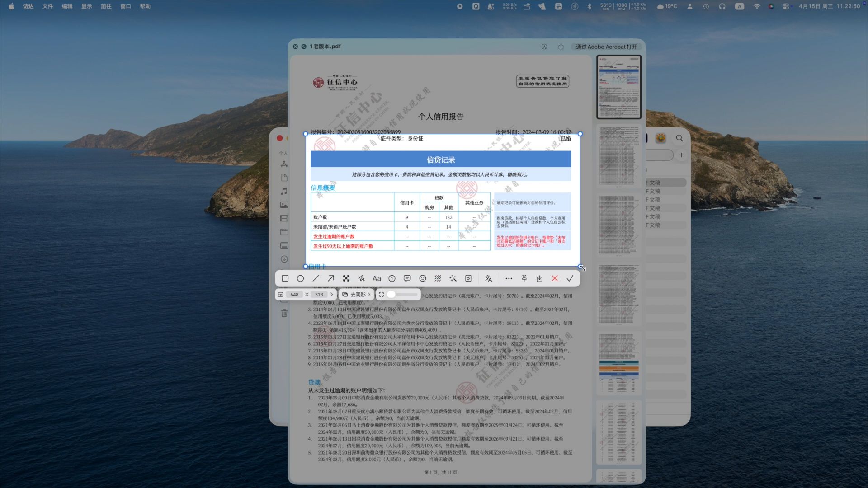The width and height of the screenshot is (868, 488).
Task: Click the Finder sidebar music icon
Action: tap(284, 191)
